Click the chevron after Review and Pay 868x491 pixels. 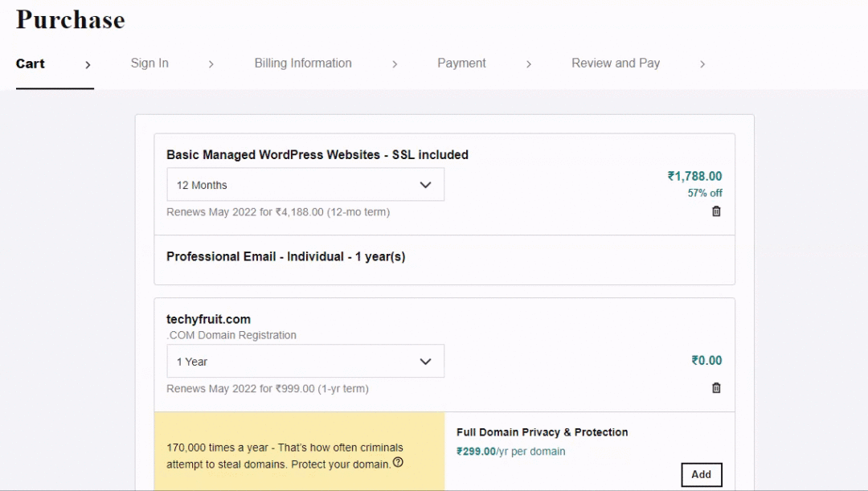point(702,64)
